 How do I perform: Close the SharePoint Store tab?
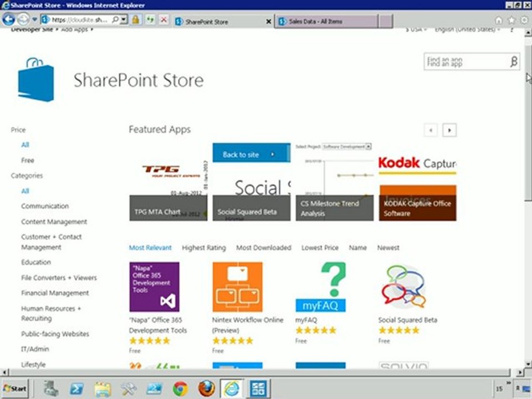click(268, 22)
